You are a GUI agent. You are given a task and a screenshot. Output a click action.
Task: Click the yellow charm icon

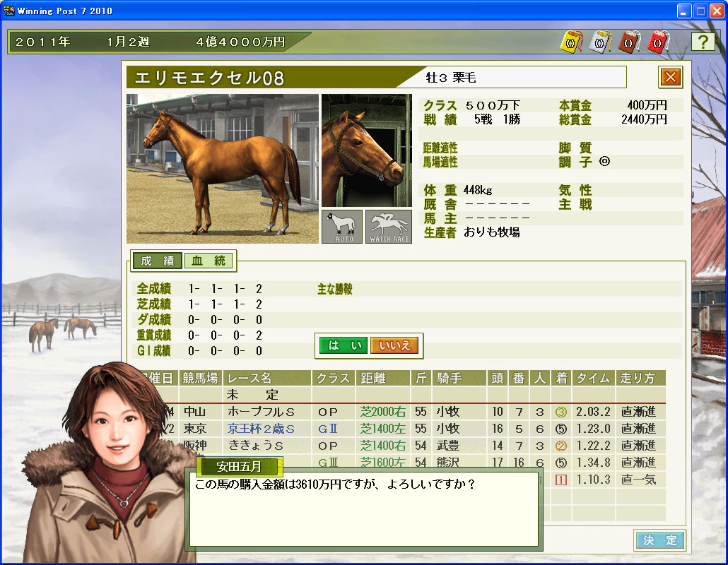click(x=570, y=42)
